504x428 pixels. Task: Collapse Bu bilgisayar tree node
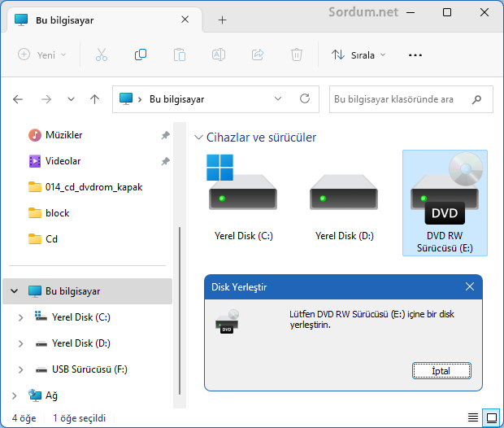(14, 291)
